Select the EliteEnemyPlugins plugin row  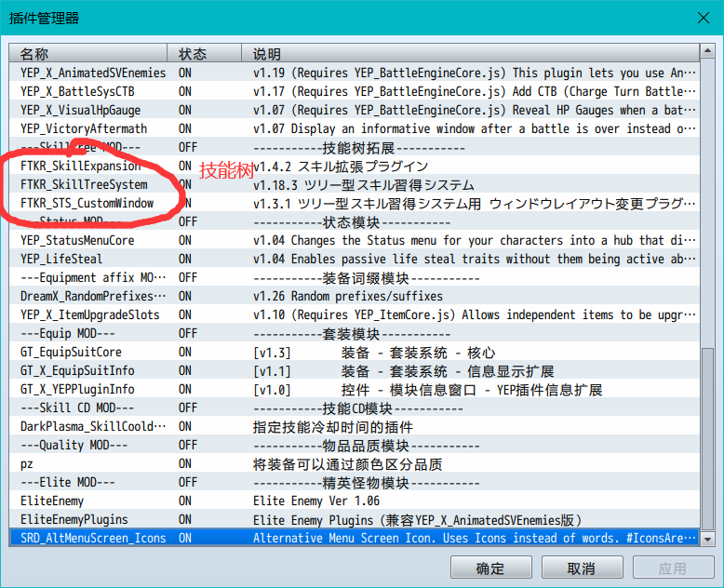coord(355,519)
